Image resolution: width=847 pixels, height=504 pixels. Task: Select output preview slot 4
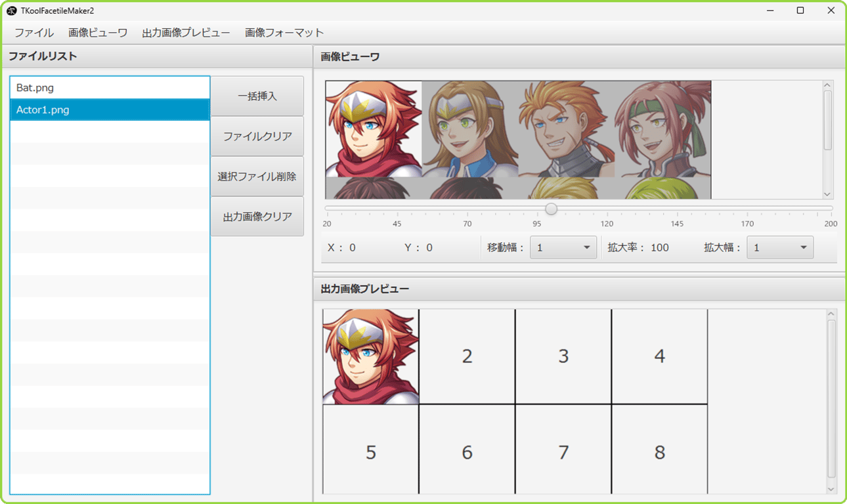tap(660, 356)
